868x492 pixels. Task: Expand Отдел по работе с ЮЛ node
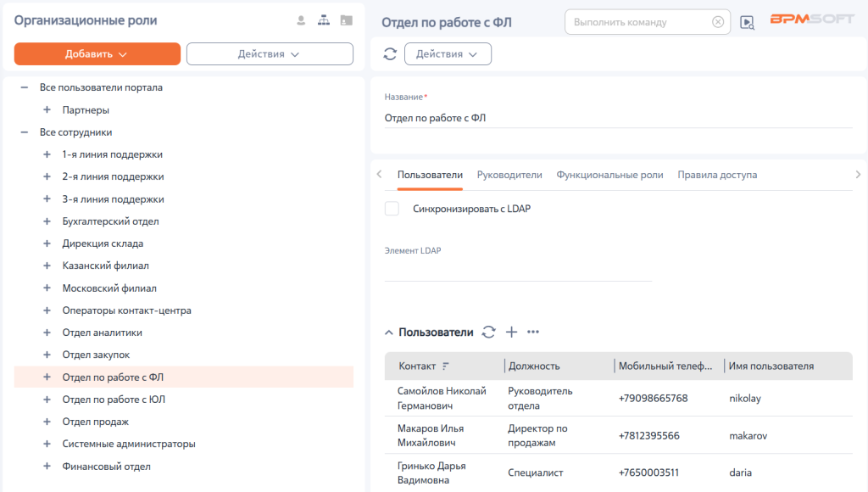pos(47,400)
